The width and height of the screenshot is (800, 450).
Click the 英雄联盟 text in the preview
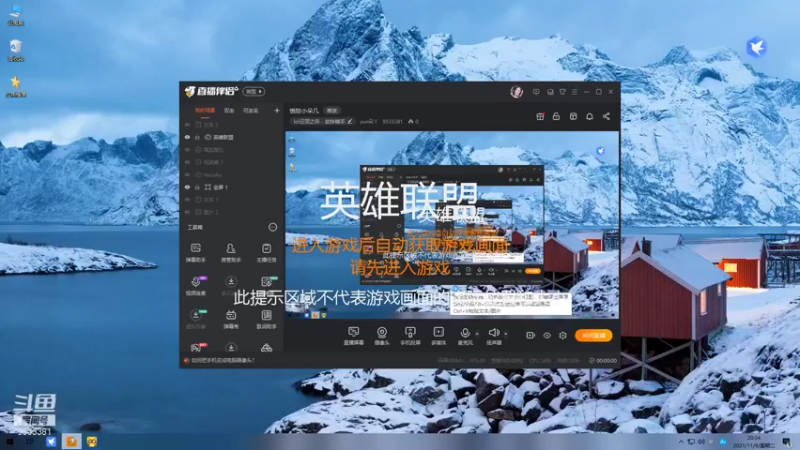[399, 201]
